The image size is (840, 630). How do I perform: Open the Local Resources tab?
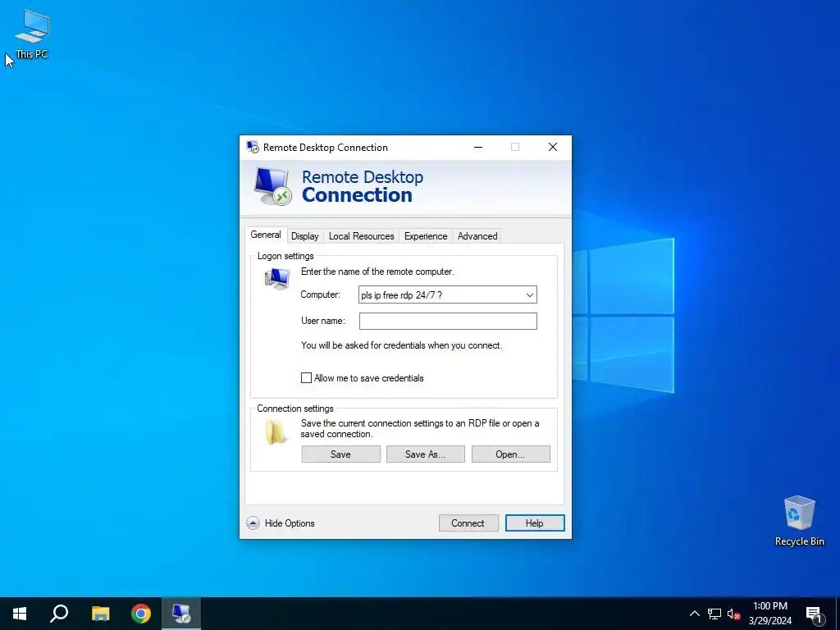[361, 236]
